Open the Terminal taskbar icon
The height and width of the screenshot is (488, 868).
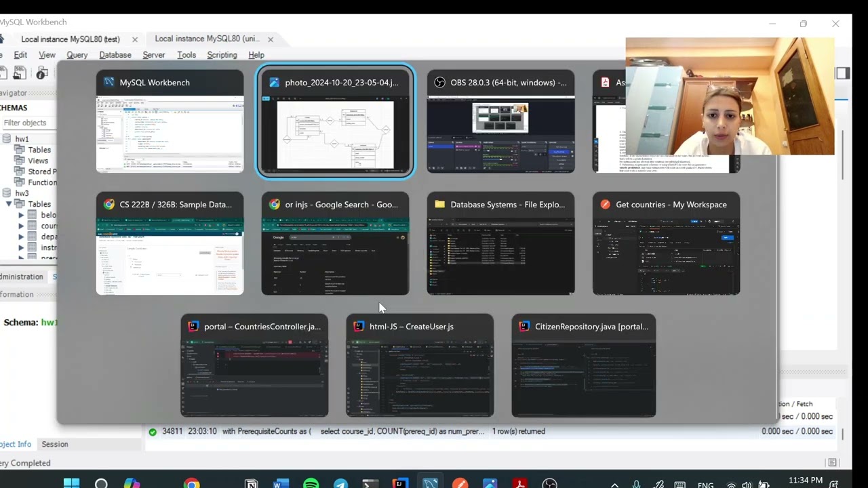pyautogui.click(x=370, y=484)
